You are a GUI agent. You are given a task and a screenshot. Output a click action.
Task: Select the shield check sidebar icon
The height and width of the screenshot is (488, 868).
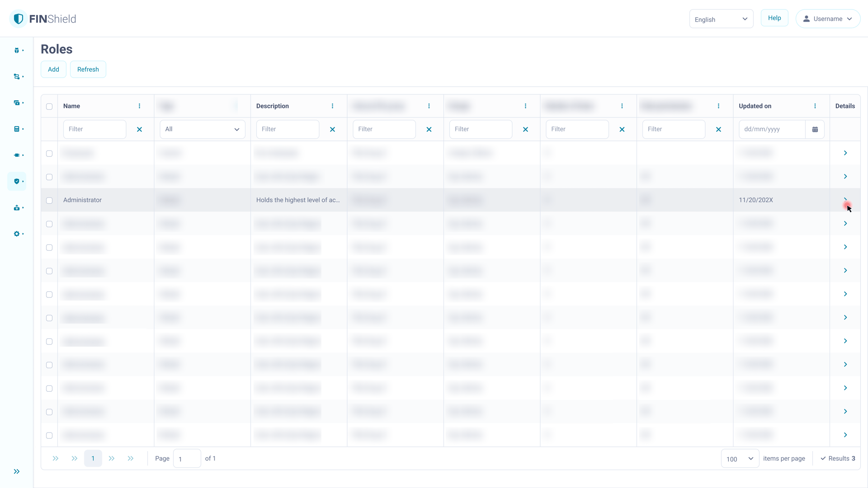[17, 182]
